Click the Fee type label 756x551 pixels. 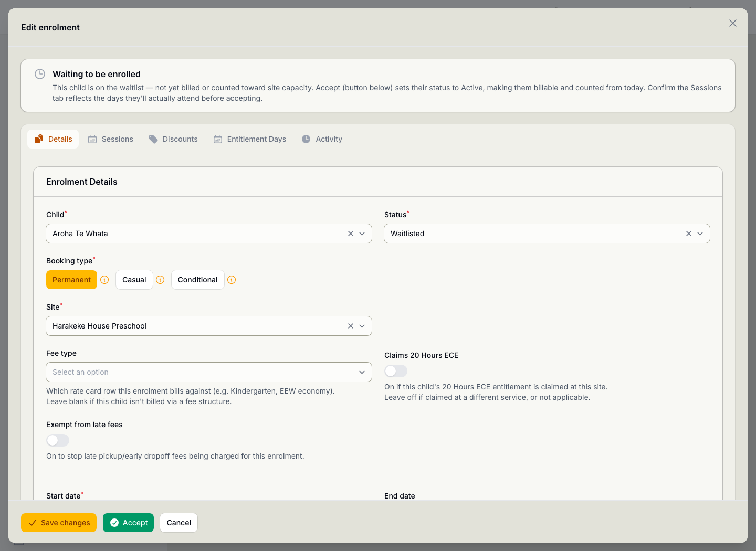[61, 353]
